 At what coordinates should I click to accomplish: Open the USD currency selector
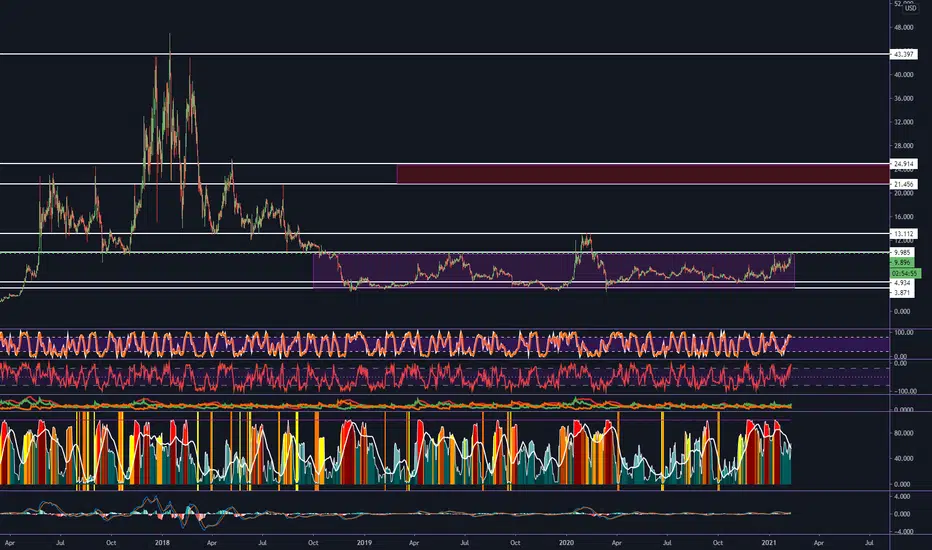910,8
